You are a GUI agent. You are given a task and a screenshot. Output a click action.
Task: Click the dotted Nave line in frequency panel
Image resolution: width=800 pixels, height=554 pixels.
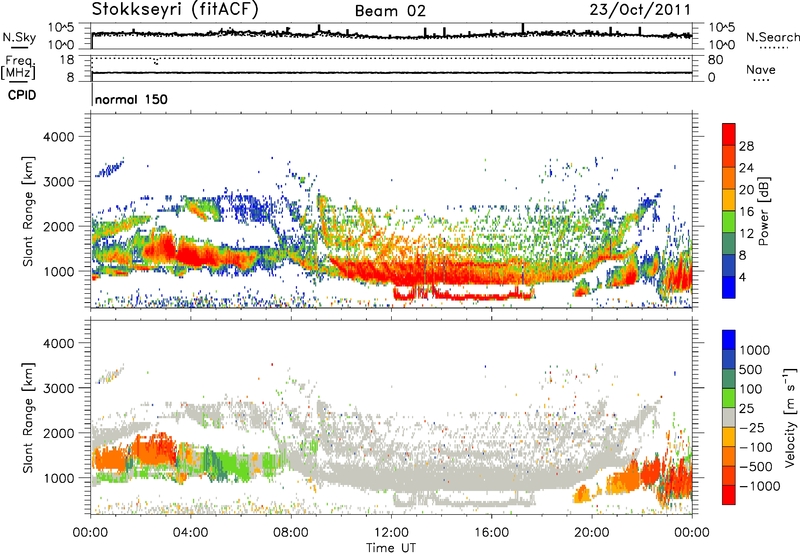391,58
